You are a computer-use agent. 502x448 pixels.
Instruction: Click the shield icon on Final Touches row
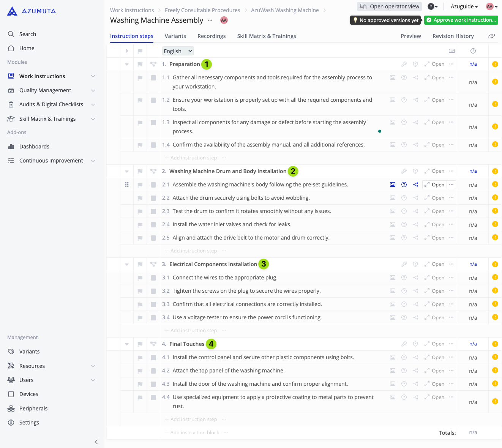click(x=415, y=344)
